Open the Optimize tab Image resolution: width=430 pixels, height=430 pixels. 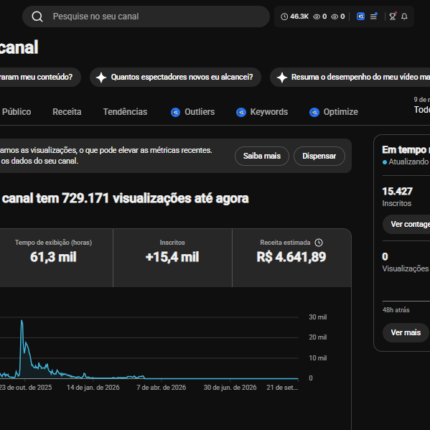[334, 112]
